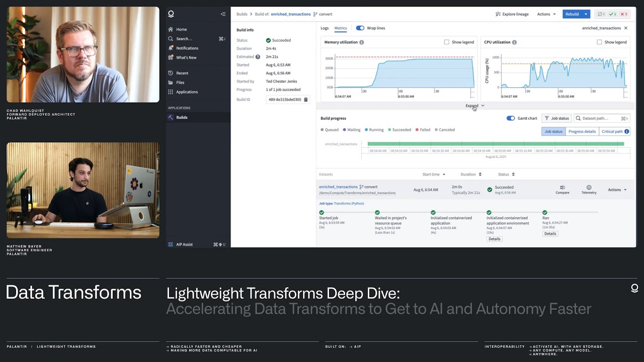The height and width of the screenshot is (362, 644).
Task: Switch to the Logs tab
Action: pos(325,28)
